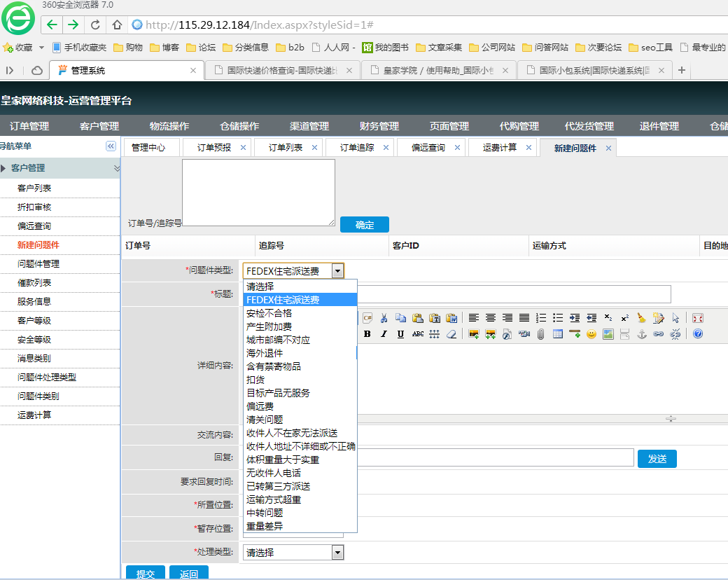
Task: Collapse the 客户管理 sidebar section
Action: point(116,168)
